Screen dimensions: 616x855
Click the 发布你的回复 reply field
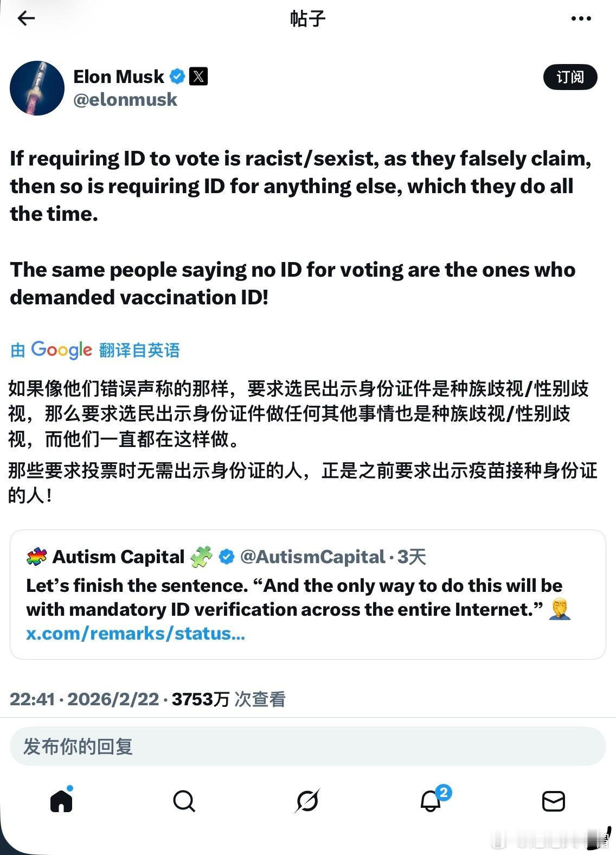pos(308,746)
